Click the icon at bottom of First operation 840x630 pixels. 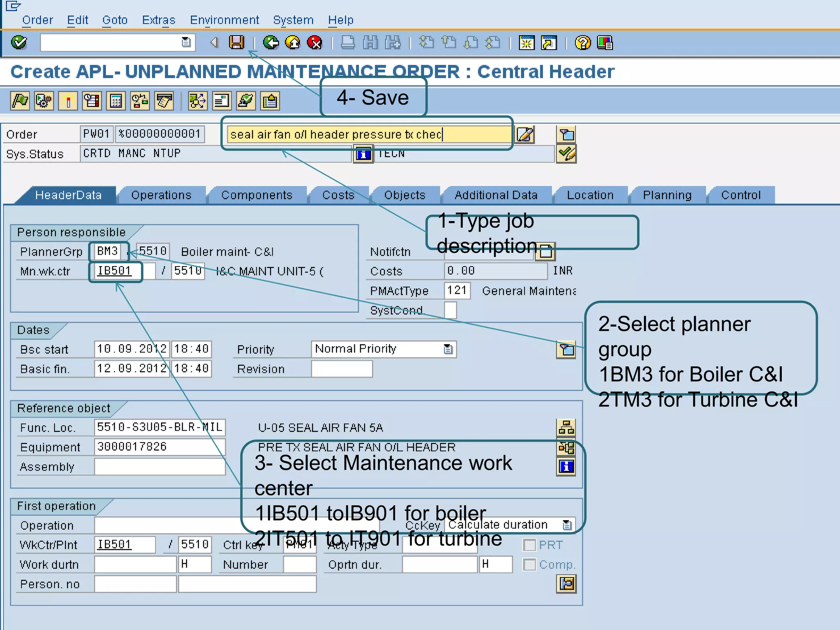[x=566, y=584]
